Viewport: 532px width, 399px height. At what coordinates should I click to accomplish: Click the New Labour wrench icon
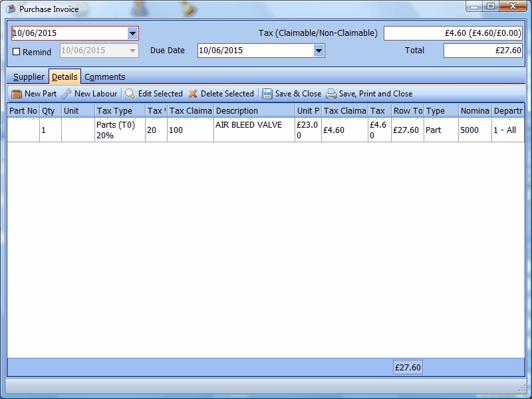(66, 94)
